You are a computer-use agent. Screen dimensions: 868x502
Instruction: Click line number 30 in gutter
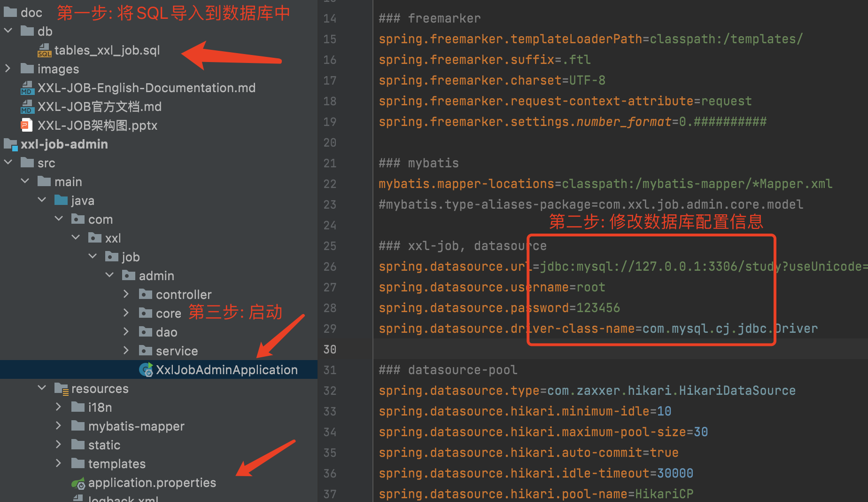pyautogui.click(x=330, y=349)
